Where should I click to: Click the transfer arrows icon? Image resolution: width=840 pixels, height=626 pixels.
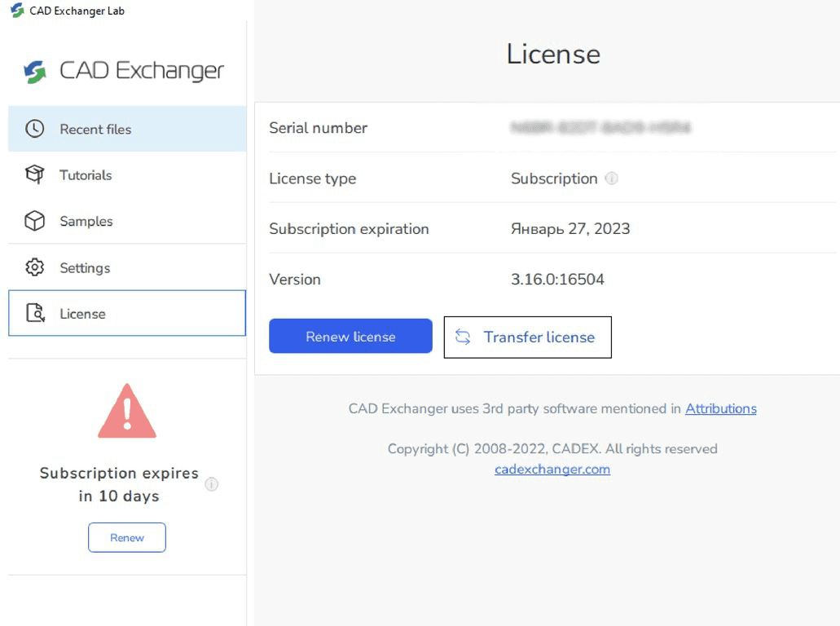click(x=463, y=337)
